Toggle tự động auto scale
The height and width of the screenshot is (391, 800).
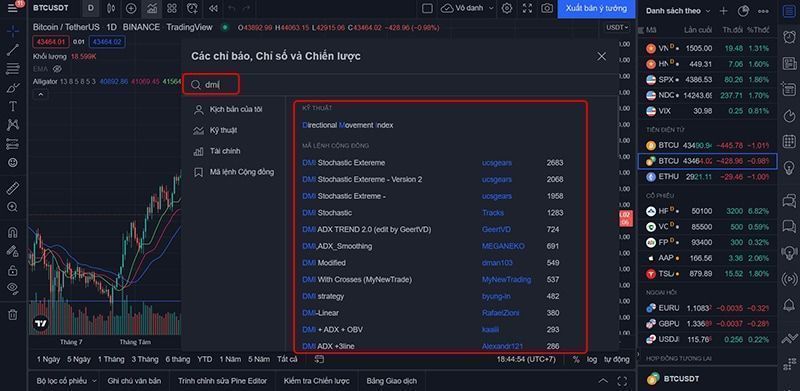pyautogui.click(x=617, y=359)
